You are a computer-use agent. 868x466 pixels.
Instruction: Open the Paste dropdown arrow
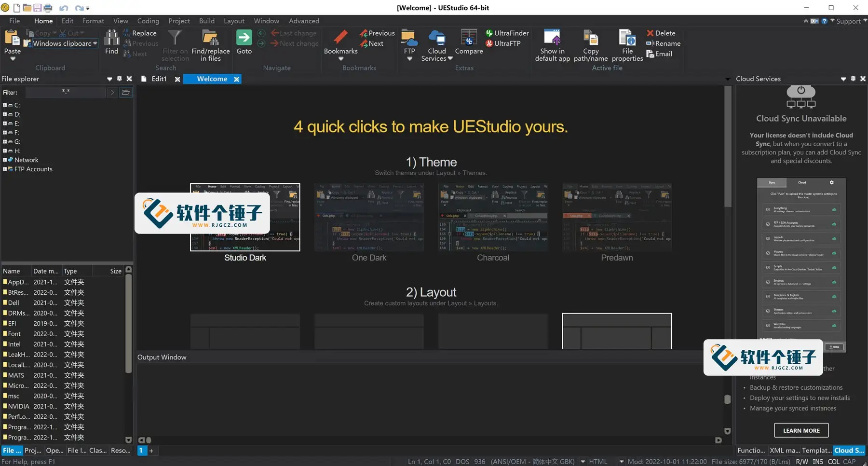[13, 59]
